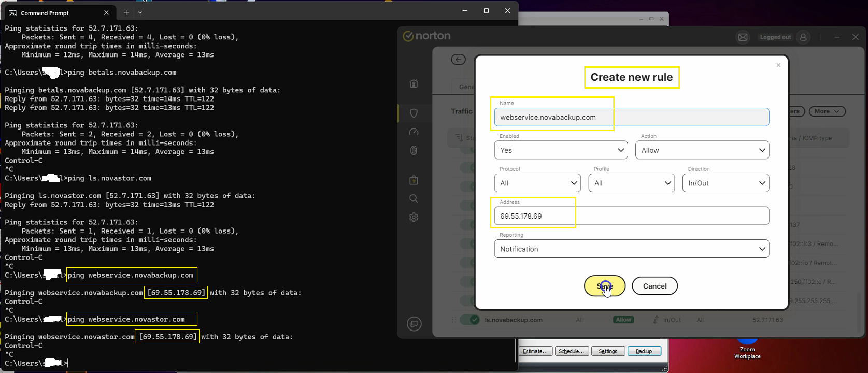The height and width of the screenshot is (373, 868).
Task: Click the ping betals.novabackup.com command line
Action: 122,73
